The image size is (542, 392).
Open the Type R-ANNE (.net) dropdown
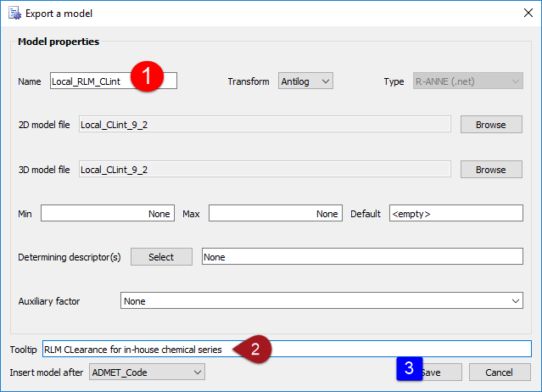[467, 81]
